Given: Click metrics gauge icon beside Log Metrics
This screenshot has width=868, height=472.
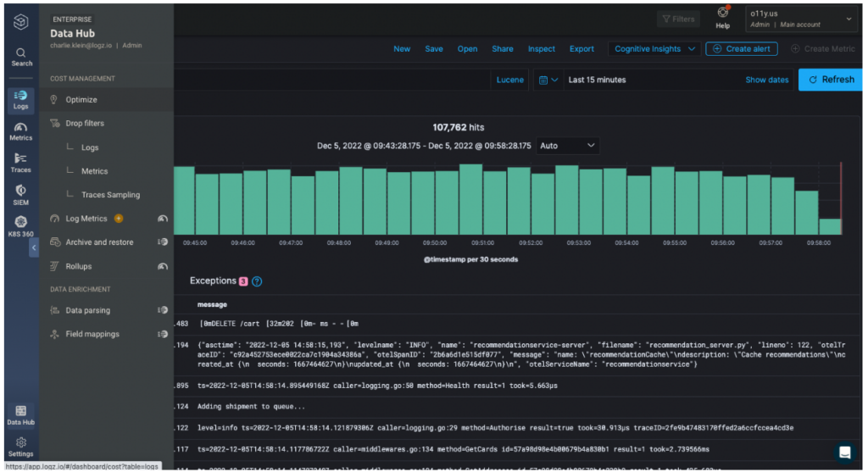Looking at the screenshot, I should [163, 219].
